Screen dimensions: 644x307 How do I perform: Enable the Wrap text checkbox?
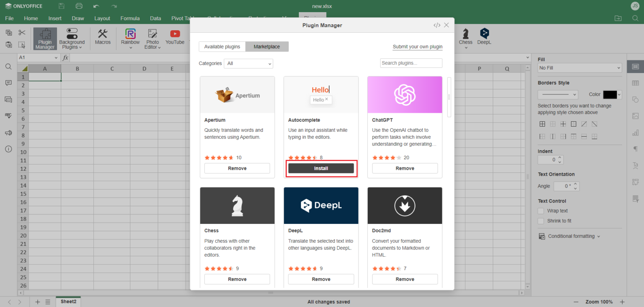point(541,211)
